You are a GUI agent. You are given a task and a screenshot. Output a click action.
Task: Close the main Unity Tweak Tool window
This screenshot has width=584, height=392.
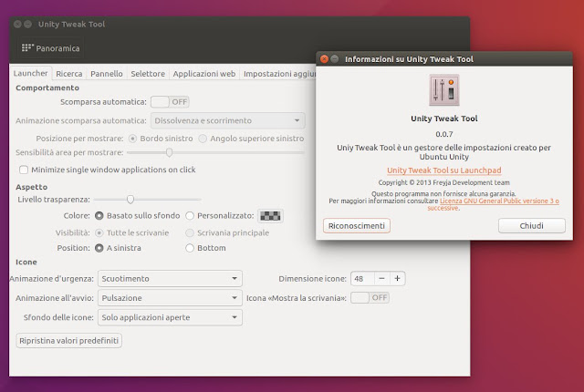(17, 25)
